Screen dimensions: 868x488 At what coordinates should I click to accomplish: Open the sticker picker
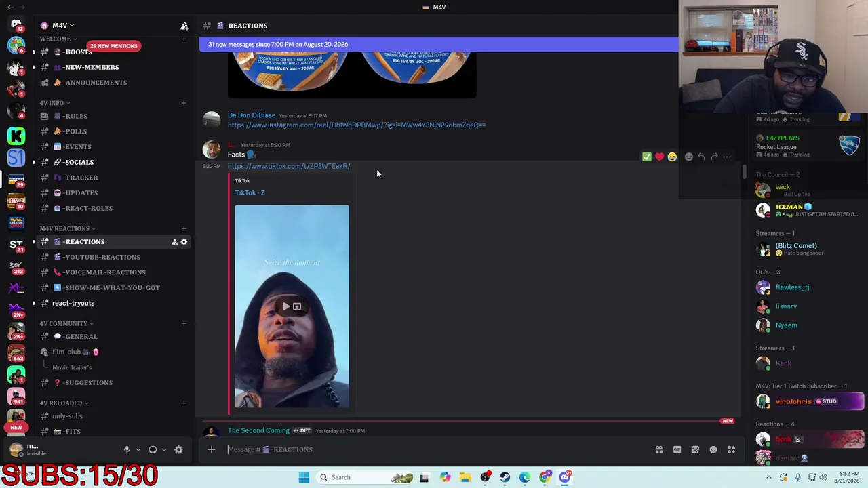pyautogui.click(x=695, y=449)
